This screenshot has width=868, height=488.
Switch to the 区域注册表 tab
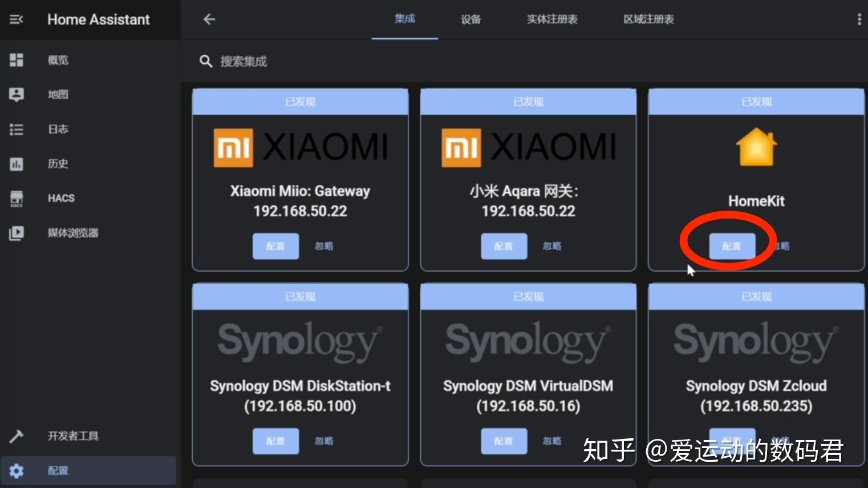[x=649, y=19]
